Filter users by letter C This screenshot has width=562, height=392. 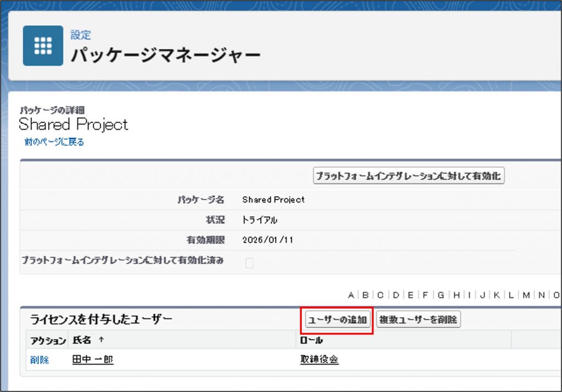pyautogui.click(x=380, y=295)
